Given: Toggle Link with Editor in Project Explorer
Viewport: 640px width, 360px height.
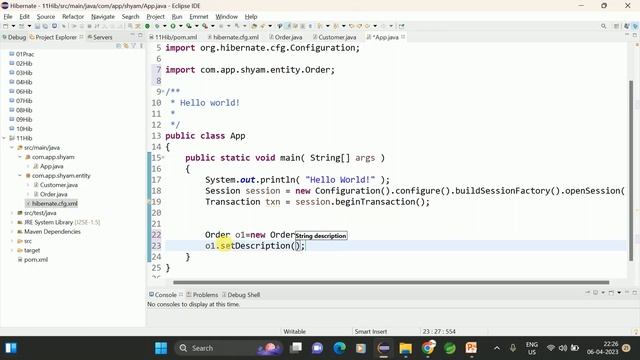Looking at the screenshot, I should coord(126,46).
